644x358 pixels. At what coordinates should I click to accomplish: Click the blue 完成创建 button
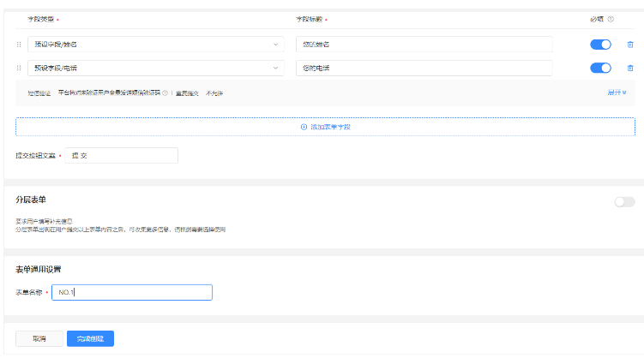click(x=90, y=339)
